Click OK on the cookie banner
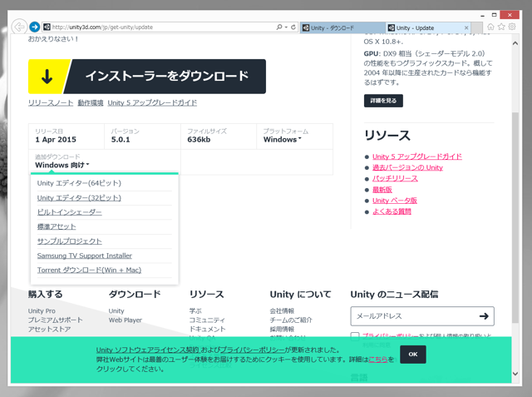Viewport: 532px width, 397px height. pos(413,355)
